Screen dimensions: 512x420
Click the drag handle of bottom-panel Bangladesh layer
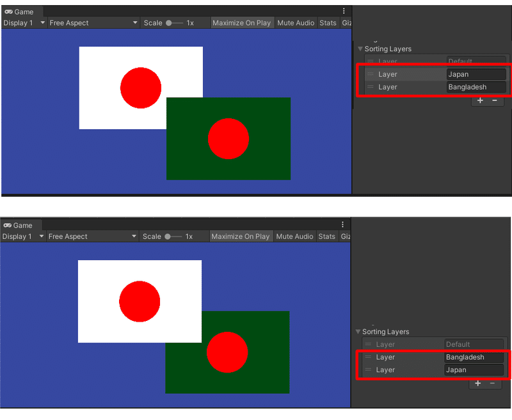[x=368, y=357]
